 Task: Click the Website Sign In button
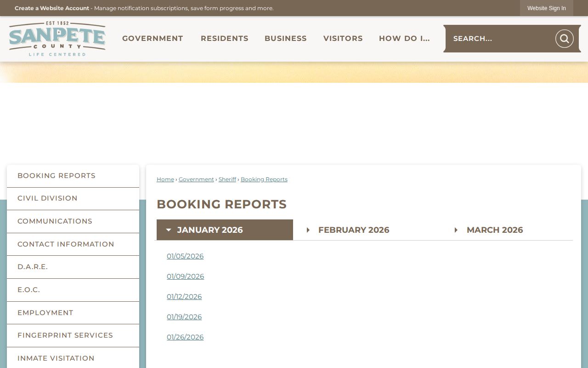tap(547, 8)
